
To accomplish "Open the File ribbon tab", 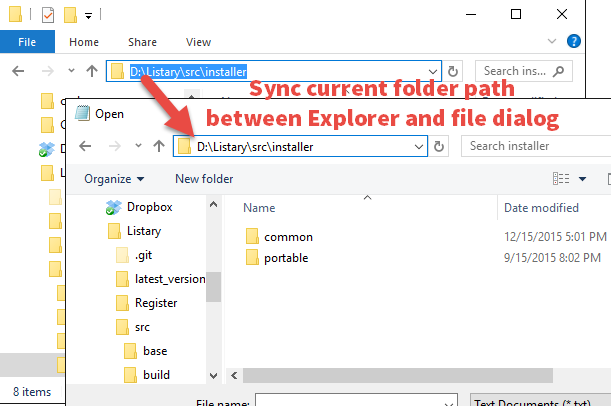I will 27,42.
